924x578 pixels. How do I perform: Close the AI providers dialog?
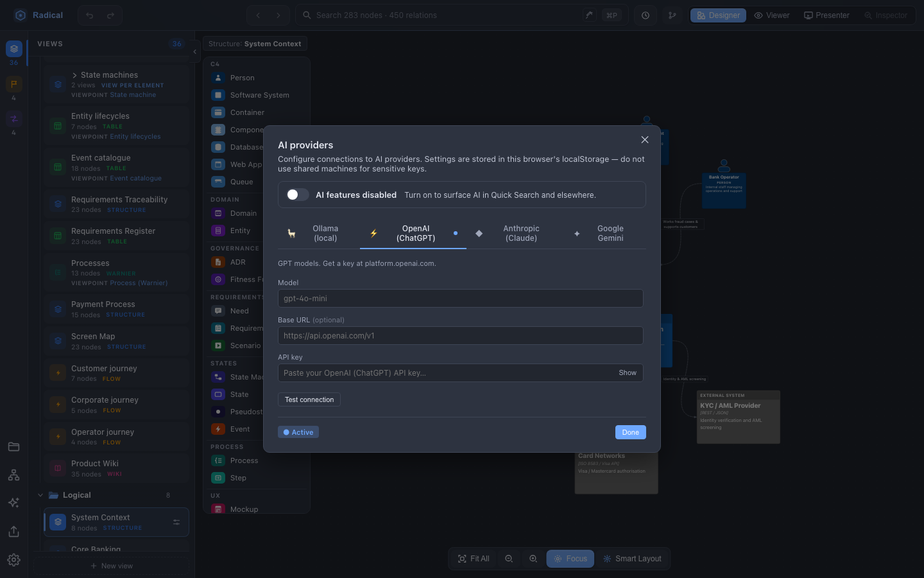645,140
